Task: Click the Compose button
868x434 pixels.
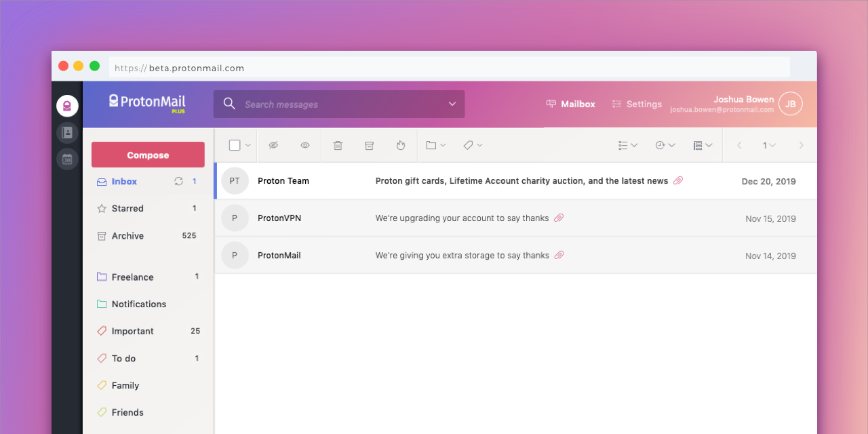Action: (148, 155)
